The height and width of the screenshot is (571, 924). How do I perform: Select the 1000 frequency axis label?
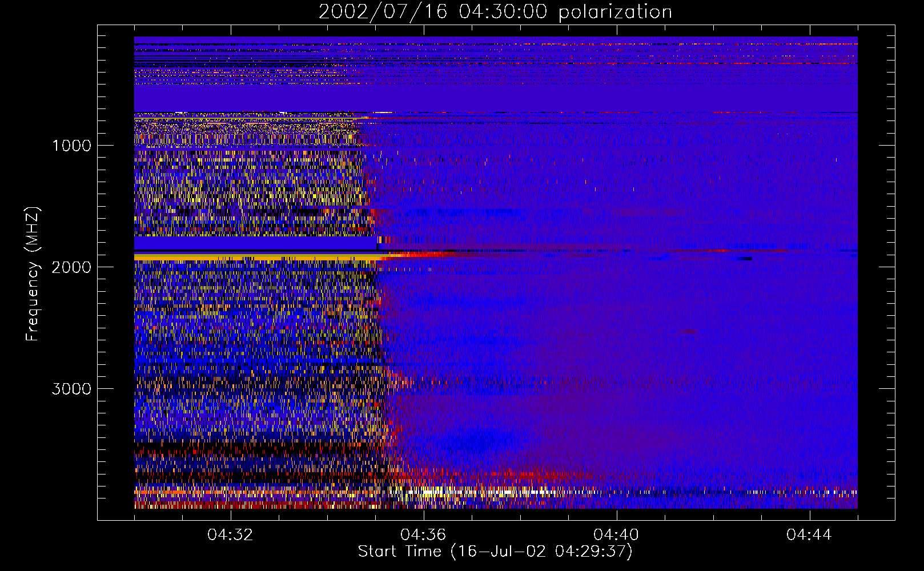tap(71, 146)
